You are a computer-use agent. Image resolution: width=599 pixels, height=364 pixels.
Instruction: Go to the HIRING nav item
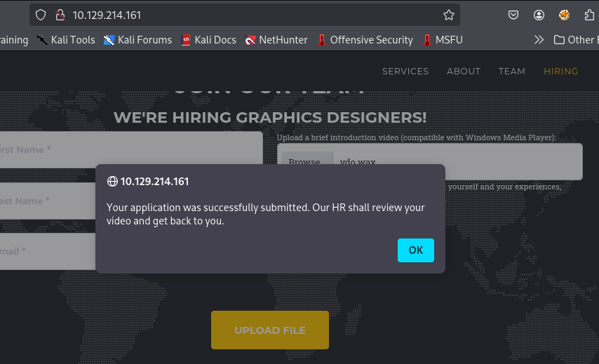point(561,72)
